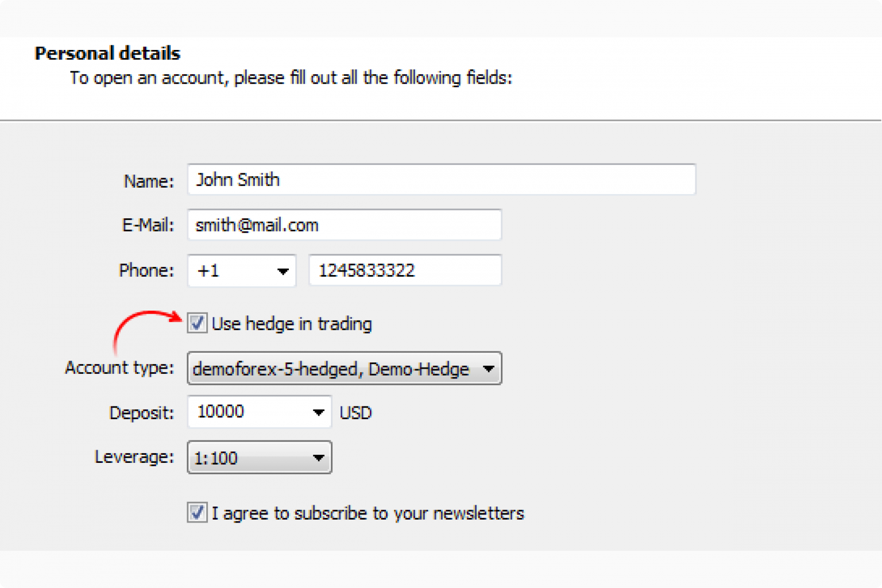This screenshot has height=588, width=882.
Task: Click the USD currency label beside Deposit
Action: (355, 413)
